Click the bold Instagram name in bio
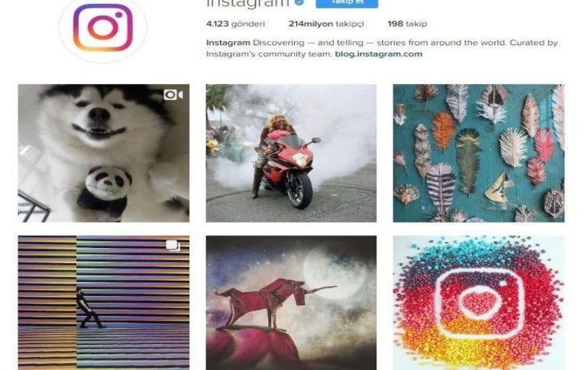Image resolution: width=588 pixels, height=370 pixels. 228,43
